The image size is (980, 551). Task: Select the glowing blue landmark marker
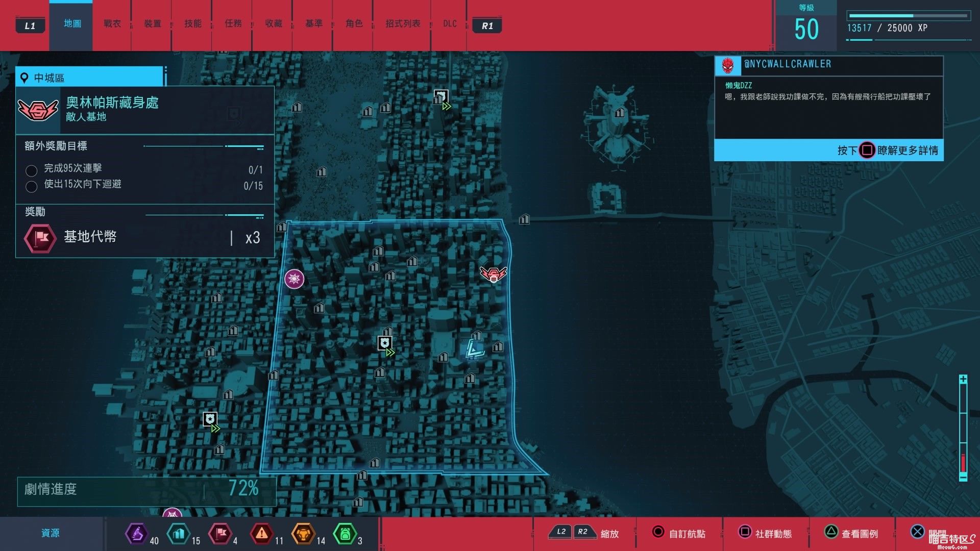475,349
